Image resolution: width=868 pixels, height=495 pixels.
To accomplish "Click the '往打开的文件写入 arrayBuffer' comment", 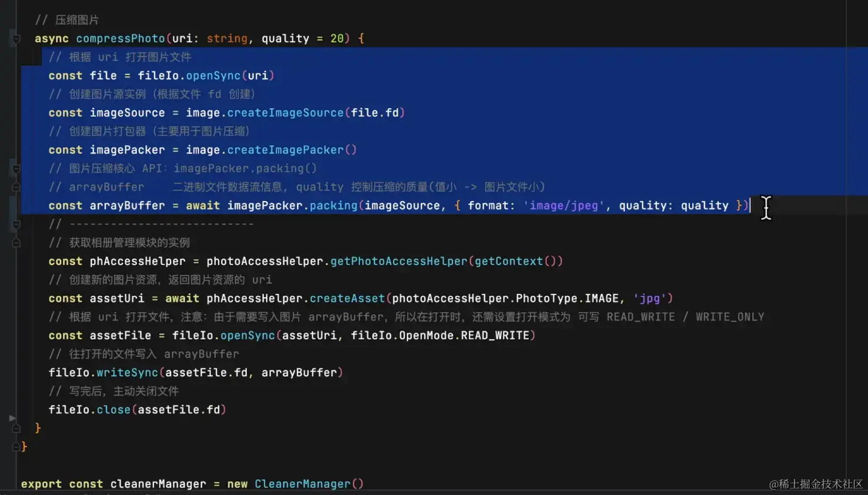I will pyautogui.click(x=144, y=354).
